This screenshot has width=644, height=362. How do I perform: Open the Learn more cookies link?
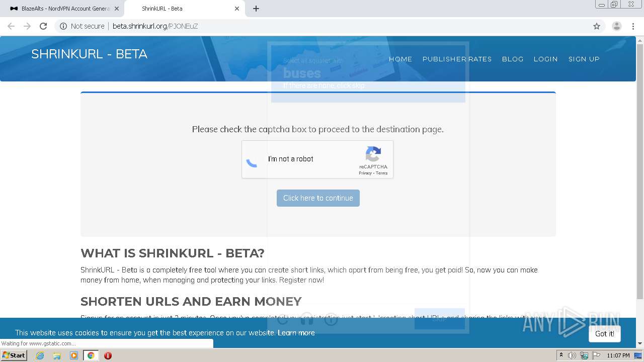(x=296, y=333)
